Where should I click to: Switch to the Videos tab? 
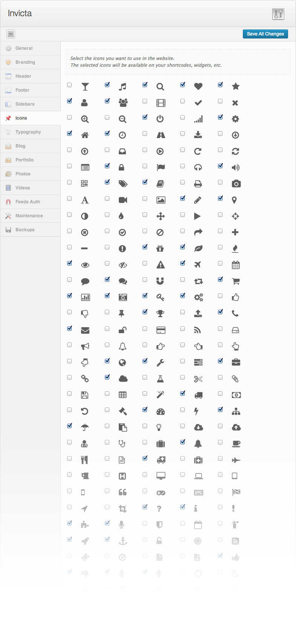(30, 188)
